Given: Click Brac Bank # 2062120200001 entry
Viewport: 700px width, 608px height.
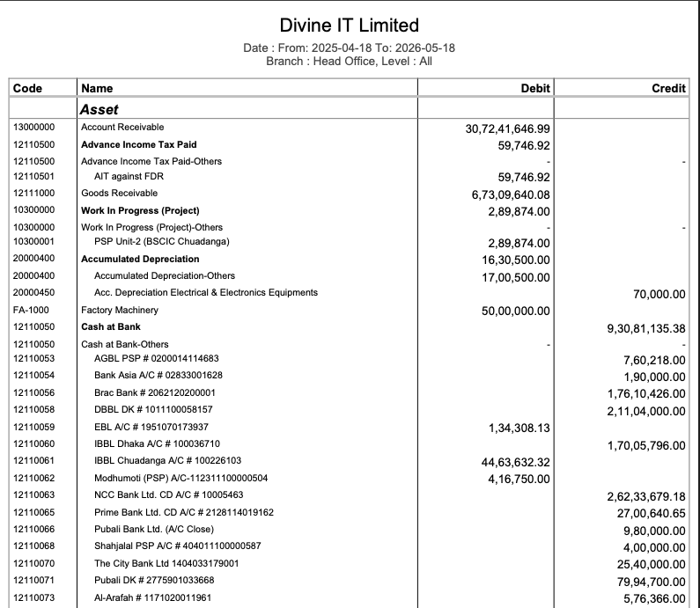Looking at the screenshot, I should coord(154,393).
